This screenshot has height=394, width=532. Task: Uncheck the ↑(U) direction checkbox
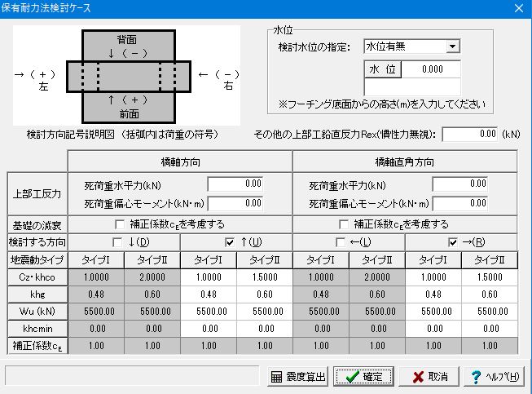[230, 242]
